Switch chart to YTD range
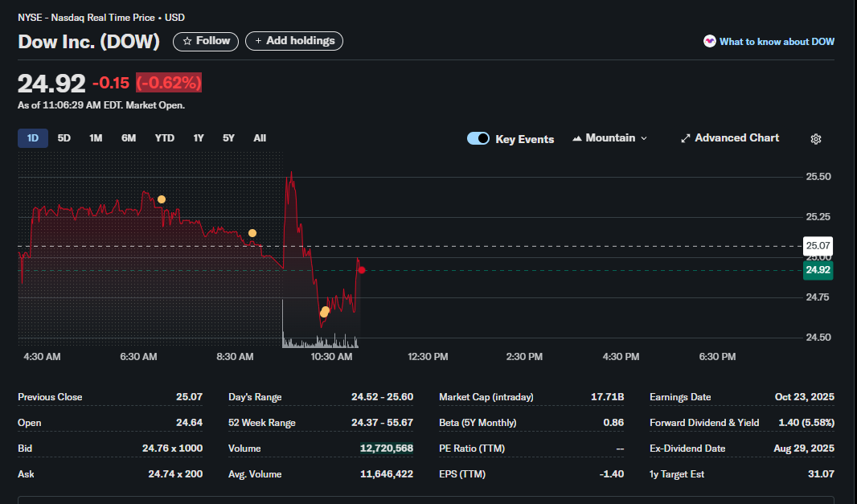 (x=165, y=138)
